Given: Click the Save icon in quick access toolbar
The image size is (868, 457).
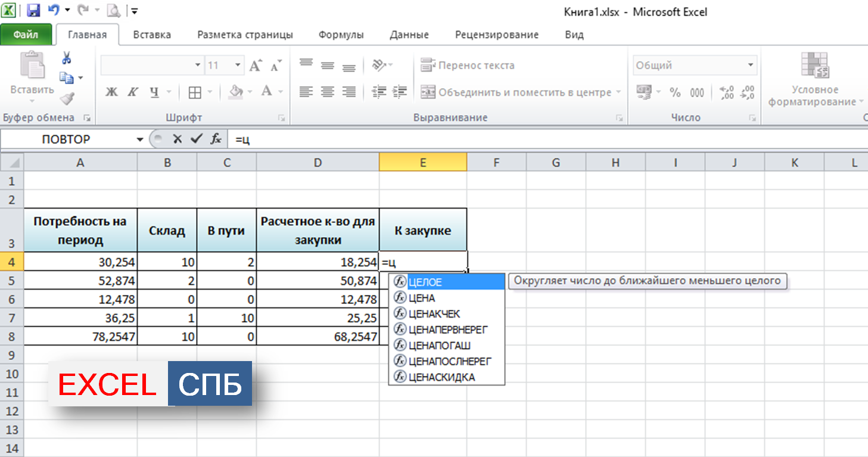Looking at the screenshot, I should coord(33,11).
